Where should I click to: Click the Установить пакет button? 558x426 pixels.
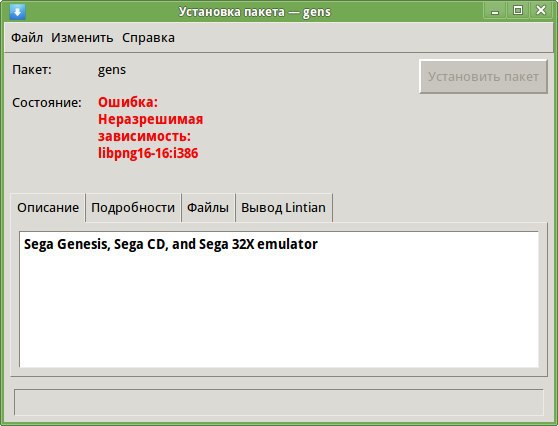pos(483,77)
